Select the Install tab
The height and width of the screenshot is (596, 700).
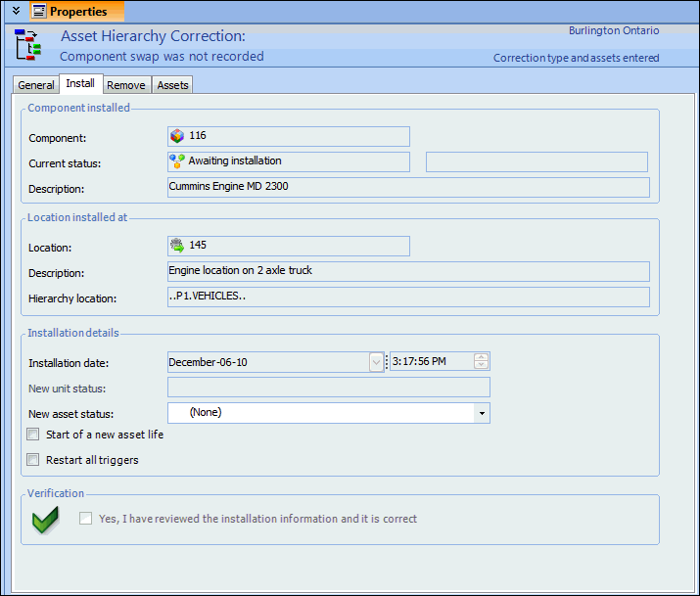point(80,84)
